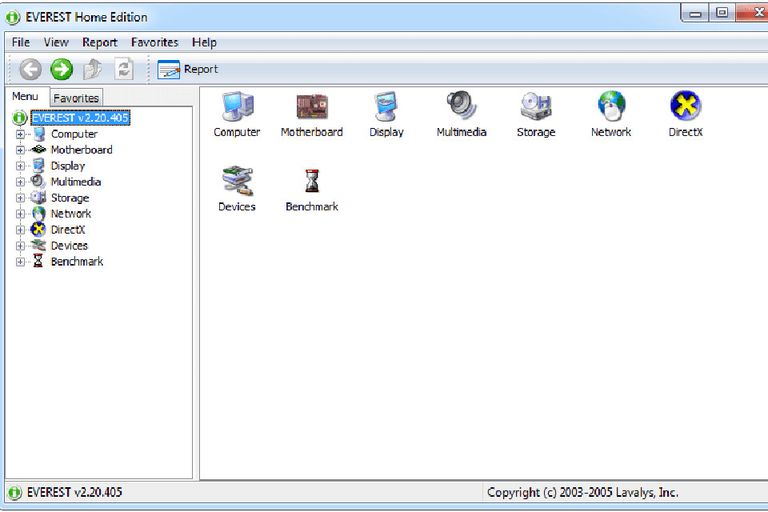This screenshot has height=512, width=768.
Task: Switch to the Favorites tab
Action: (76, 98)
